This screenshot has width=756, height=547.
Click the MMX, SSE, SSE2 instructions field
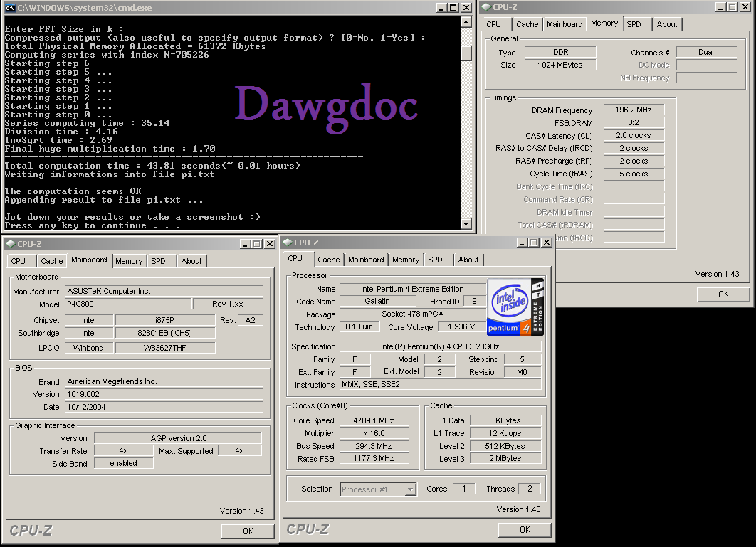coord(440,385)
